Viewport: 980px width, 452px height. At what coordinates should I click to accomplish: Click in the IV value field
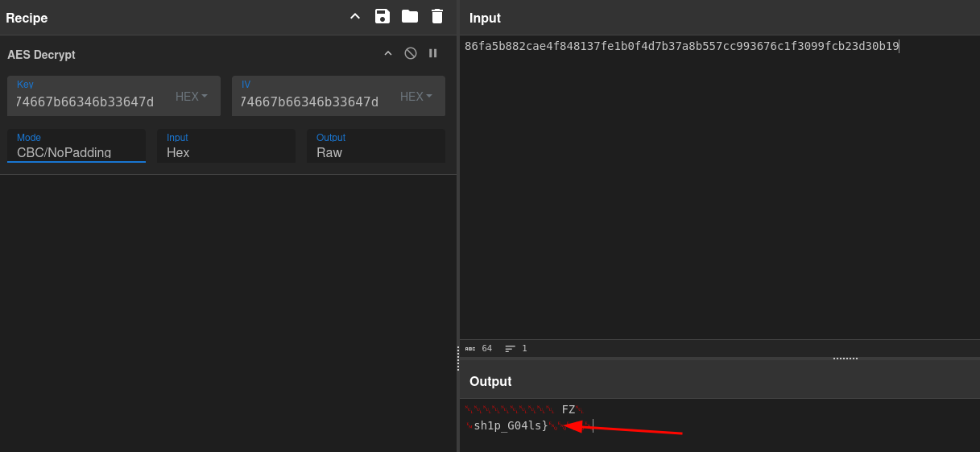309,102
